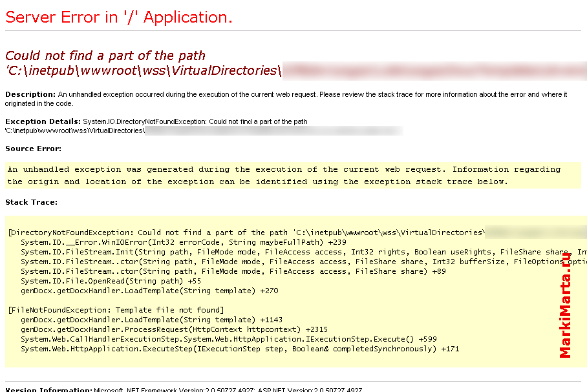This screenshot has height=392, width=587.
Task: Click the 'Version Information:' footer text
Action: [48, 389]
